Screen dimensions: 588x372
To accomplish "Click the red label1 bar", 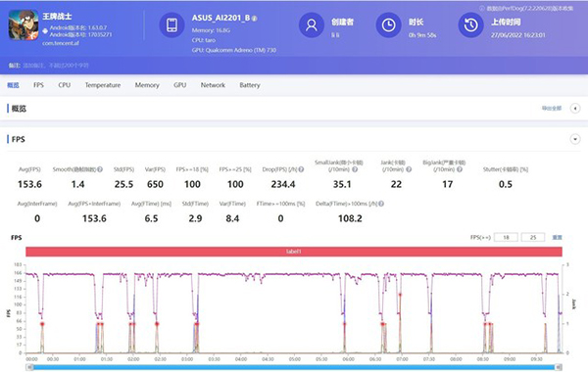I will pos(294,252).
